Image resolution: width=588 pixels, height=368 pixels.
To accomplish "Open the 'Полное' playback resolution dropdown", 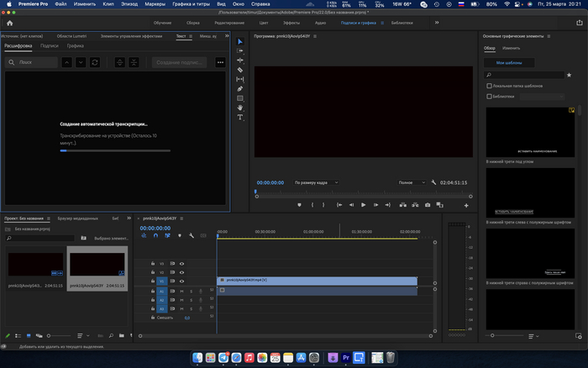I will (x=410, y=182).
